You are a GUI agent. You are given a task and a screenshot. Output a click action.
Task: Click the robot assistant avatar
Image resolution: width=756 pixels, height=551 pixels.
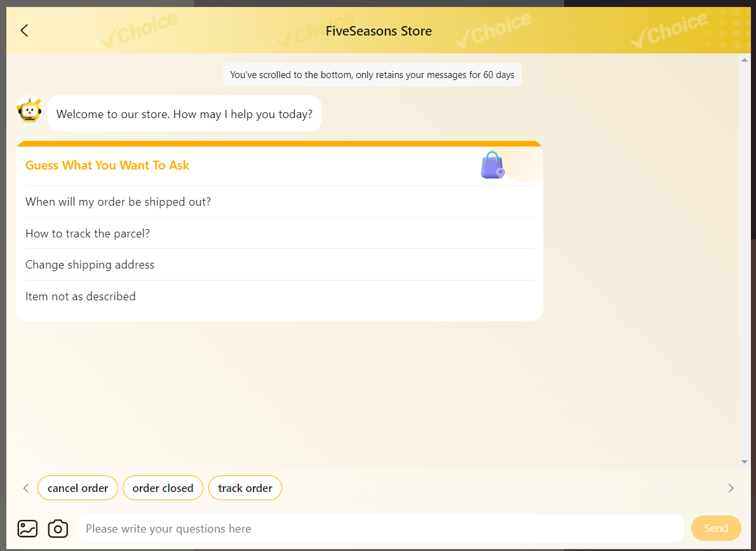click(29, 110)
